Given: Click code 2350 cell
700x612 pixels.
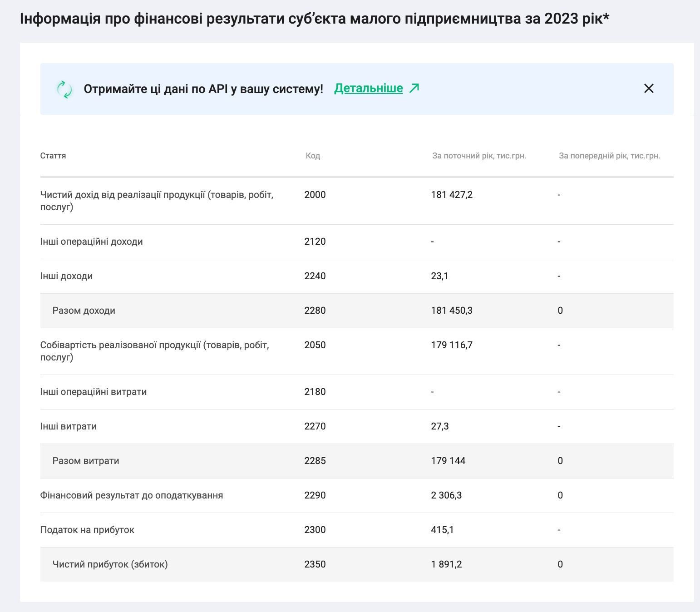Looking at the screenshot, I should [x=315, y=564].
